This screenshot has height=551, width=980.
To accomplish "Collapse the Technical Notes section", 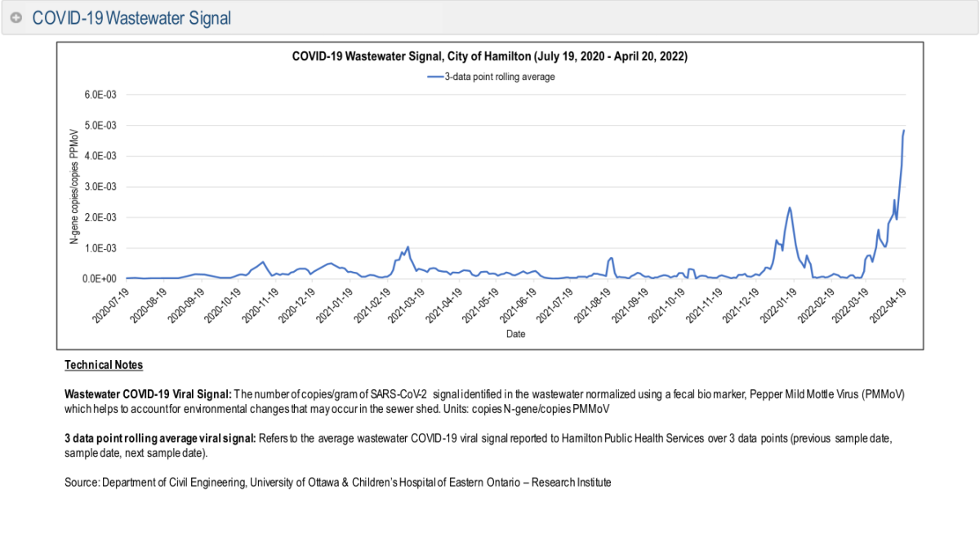I will click(104, 364).
